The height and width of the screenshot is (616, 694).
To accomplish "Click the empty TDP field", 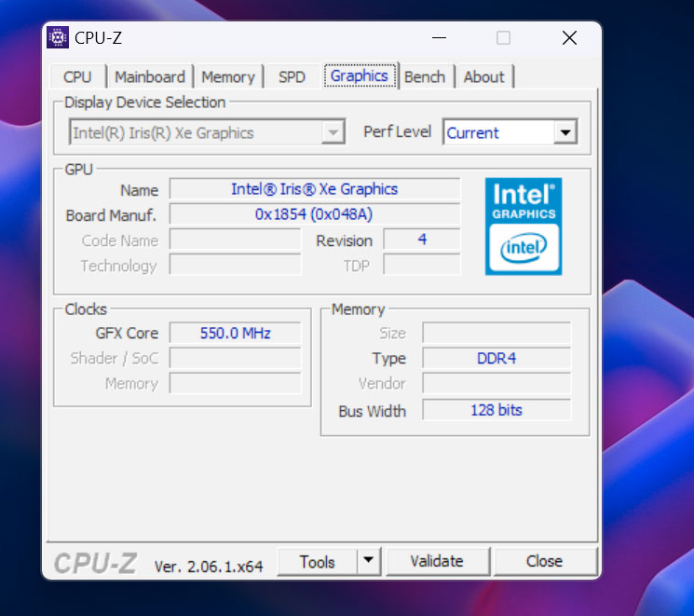I will pyautogui.click(x=422, y=265).
